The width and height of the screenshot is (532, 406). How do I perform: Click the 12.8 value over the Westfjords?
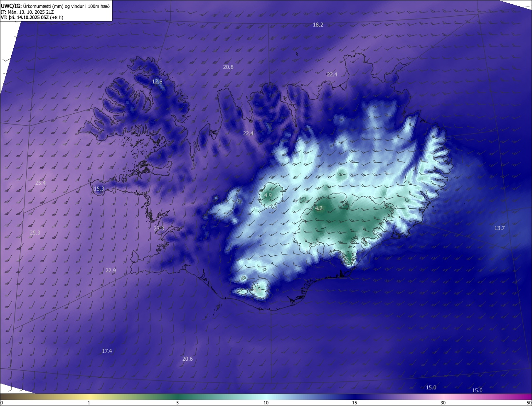[157, 81]
